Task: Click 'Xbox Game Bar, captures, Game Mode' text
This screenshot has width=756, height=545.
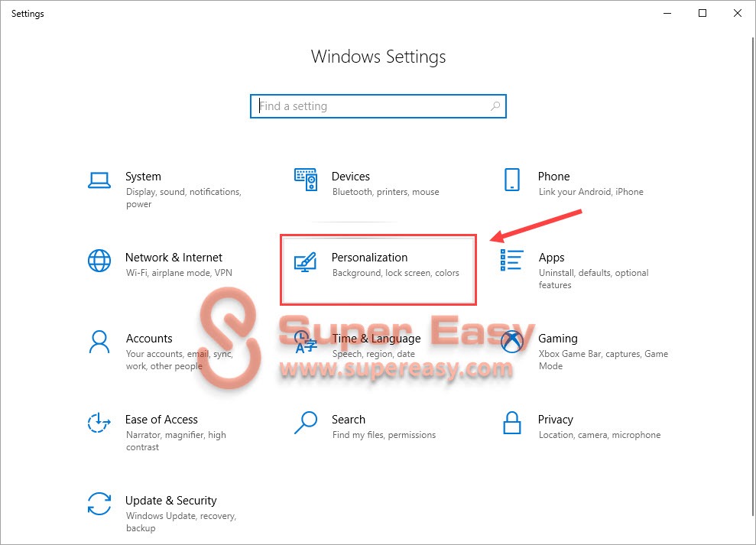Action: pyautogui.click(x=603, y=360)
